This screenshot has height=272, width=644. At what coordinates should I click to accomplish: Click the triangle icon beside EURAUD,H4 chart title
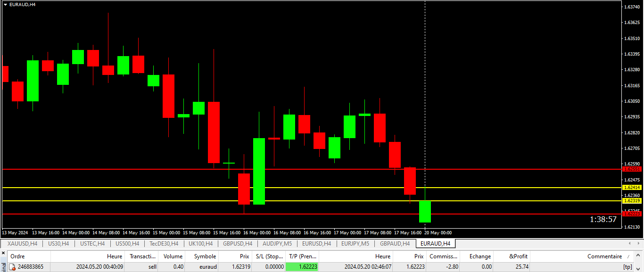pos(5,4)
